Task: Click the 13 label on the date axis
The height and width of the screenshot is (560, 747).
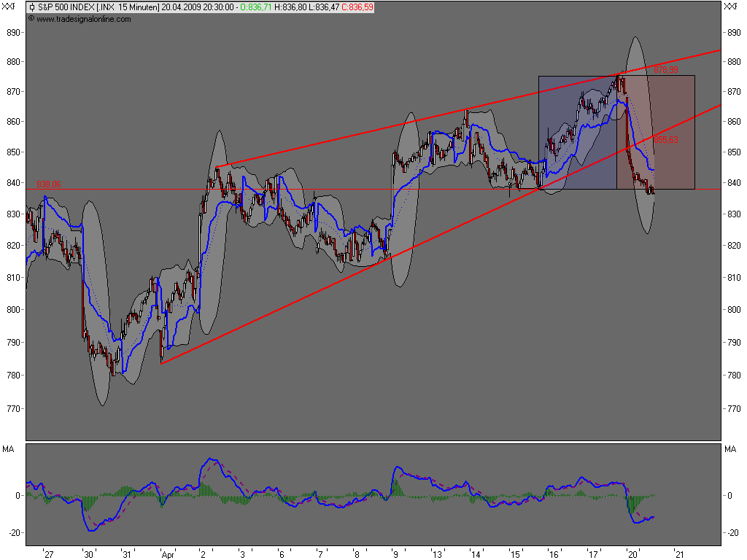Action: (436, 555)
